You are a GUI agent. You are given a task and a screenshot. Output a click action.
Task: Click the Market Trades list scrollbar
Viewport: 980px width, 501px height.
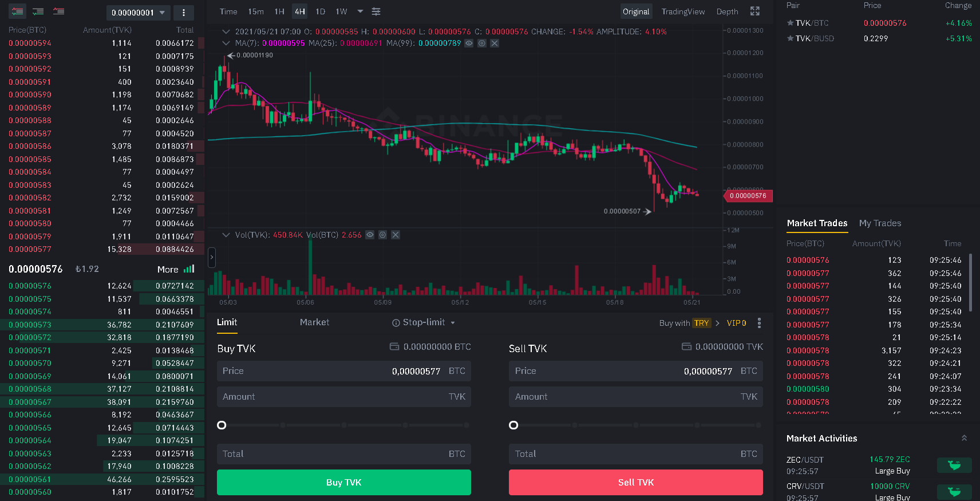(x=970, y=283)
